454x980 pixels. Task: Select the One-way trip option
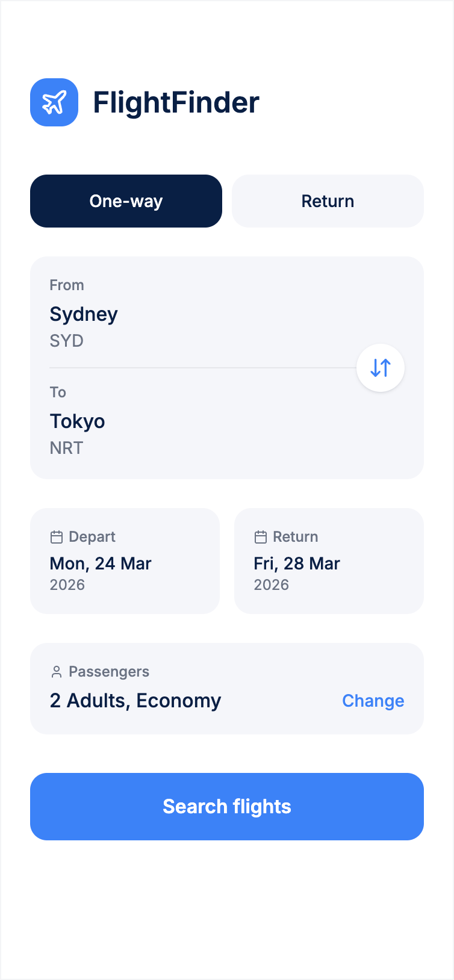pyautogui.click(x=126, y=201)
